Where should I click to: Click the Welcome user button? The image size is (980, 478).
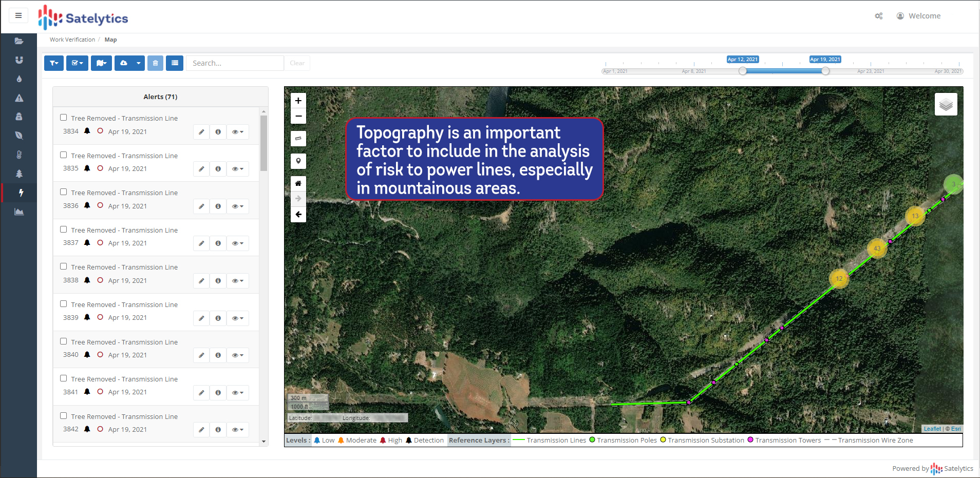click(x=919, y=16)
